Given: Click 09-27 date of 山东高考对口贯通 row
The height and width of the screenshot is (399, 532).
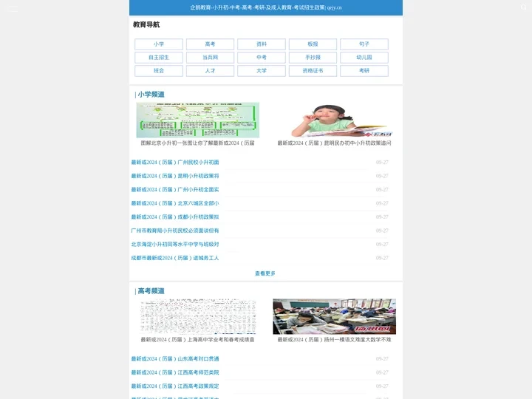Looking at the screenshot, I should (382, 359).
